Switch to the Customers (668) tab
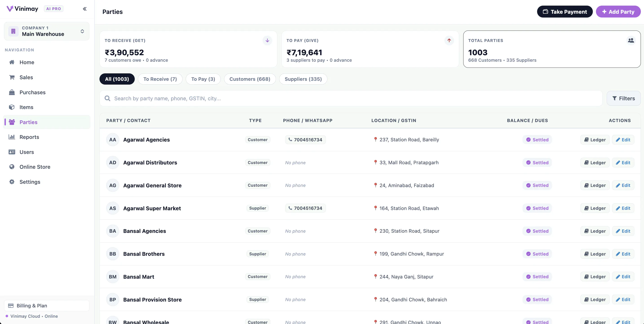 pyautogui.click(x=250, y=79)
